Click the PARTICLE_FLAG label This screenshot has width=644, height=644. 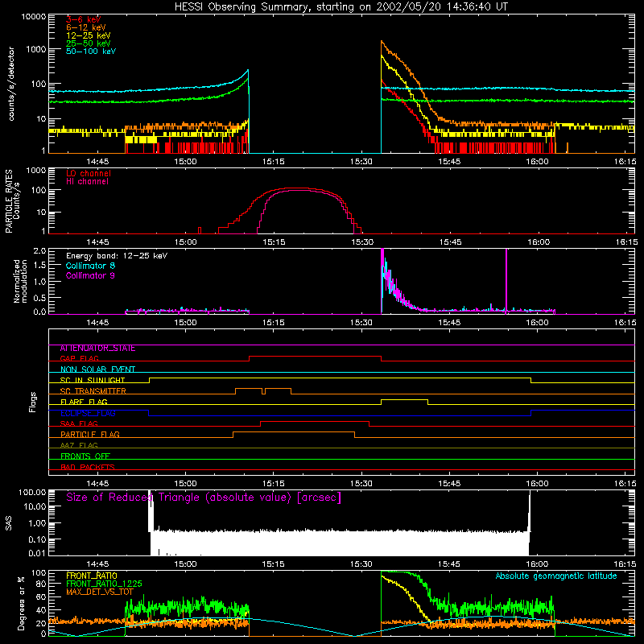pos(90,435)
